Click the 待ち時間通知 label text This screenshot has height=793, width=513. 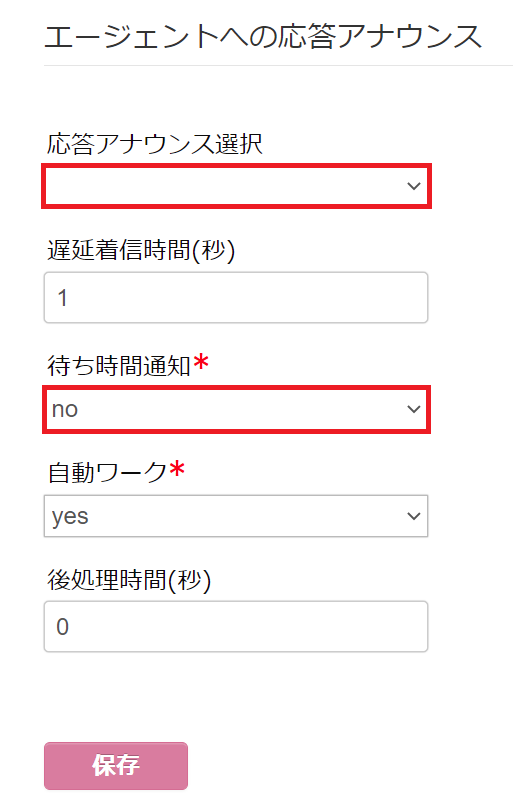[x=119, y=366]
